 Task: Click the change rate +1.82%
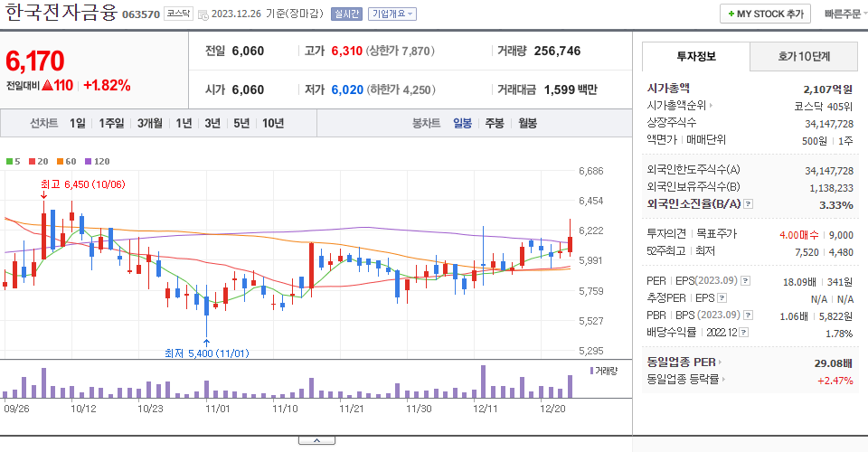[x=107, y=85]
